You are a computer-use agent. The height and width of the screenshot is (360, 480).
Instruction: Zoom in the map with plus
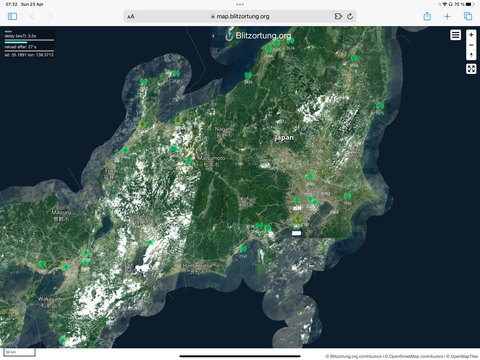click(x=471, y=35)
